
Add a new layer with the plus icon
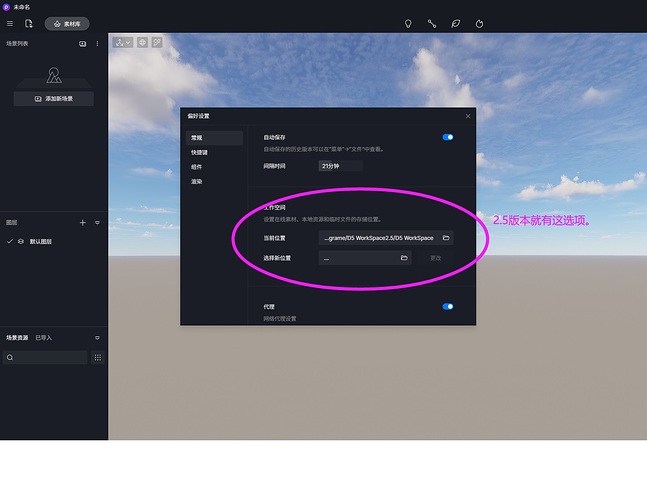[83, 222]
